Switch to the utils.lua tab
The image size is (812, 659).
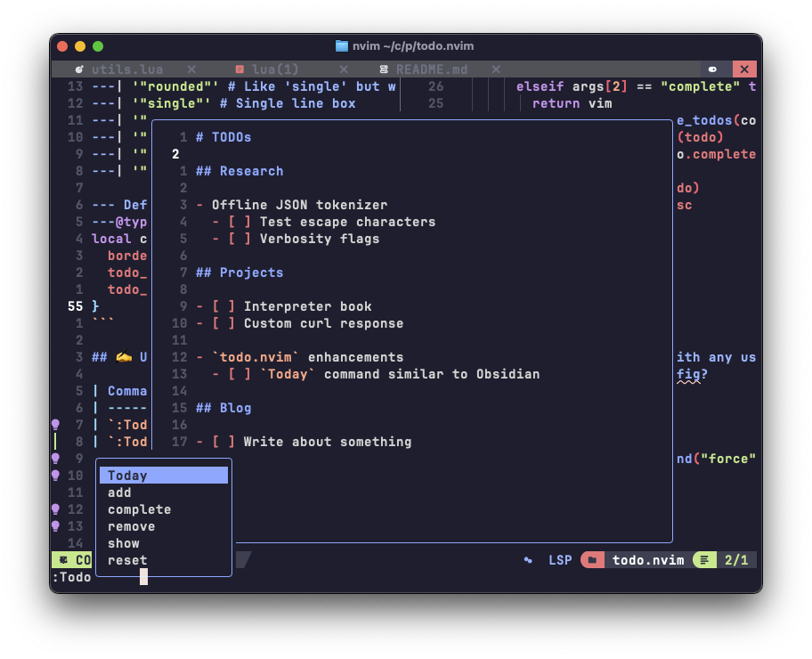127,69
